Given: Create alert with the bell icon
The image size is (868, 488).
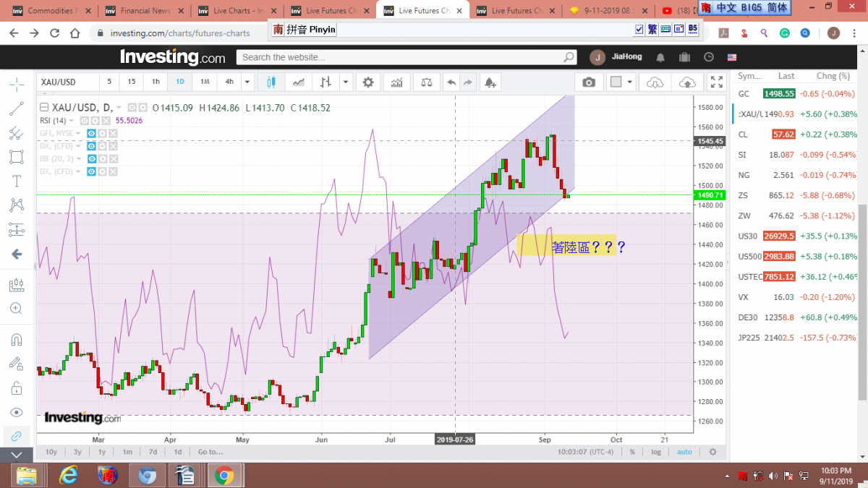Looking at the screenshot, I should click(490, 82).
